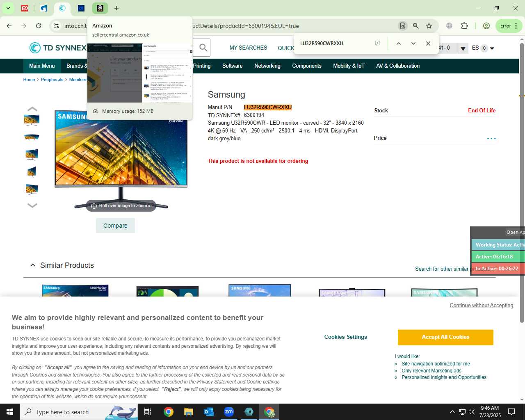Open the Main Menu

point(42,66)
